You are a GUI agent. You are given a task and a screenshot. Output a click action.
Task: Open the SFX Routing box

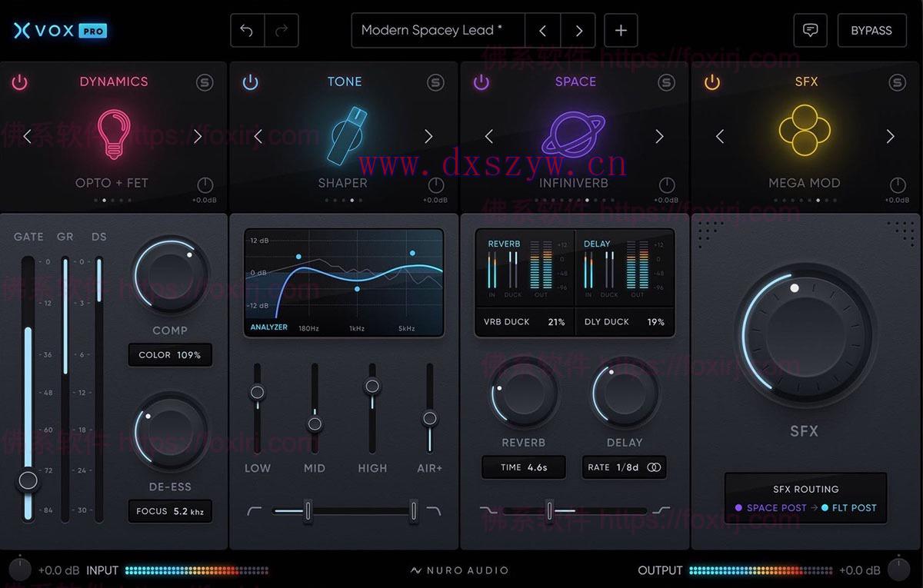(805, 498)
